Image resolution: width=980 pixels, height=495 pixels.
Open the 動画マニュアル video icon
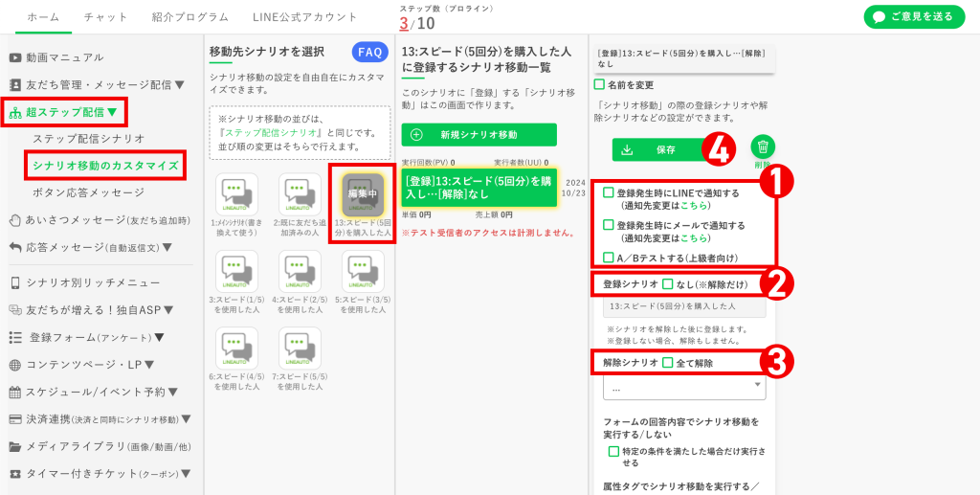[x=15, y=57]
